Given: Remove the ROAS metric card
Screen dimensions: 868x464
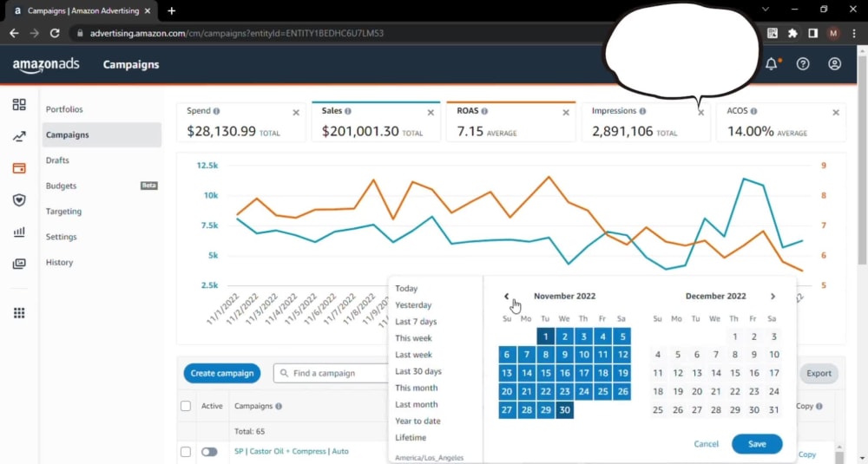Looking at the screenshot, I should coord(566,113).
